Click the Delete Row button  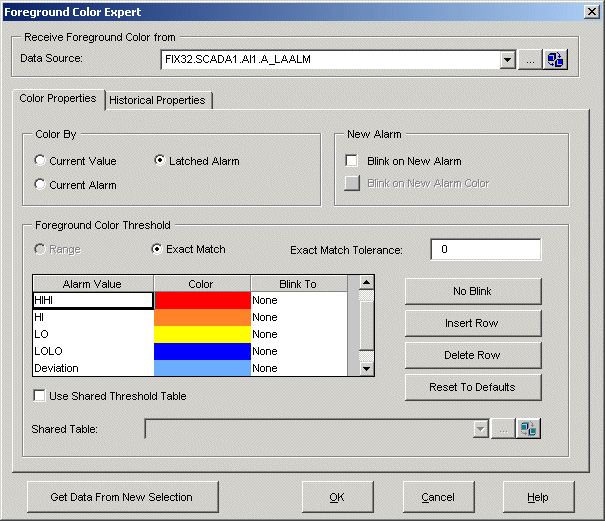tap(473, 355)
